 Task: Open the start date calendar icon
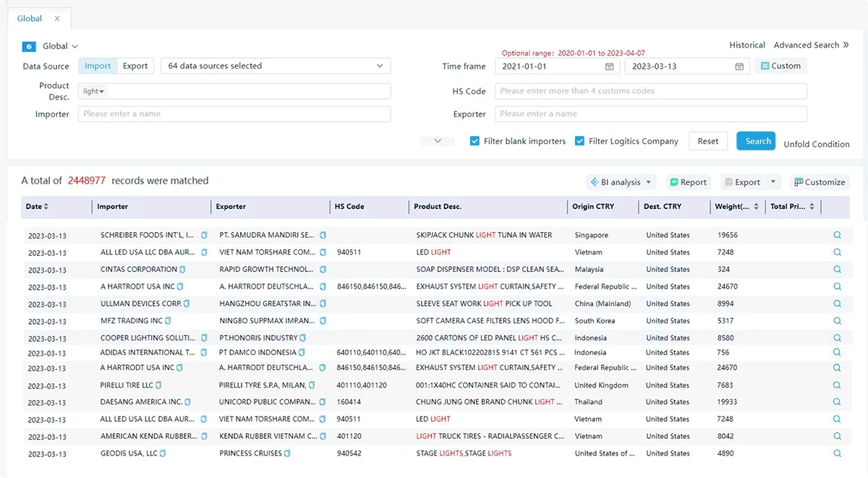tap(610, 67)
